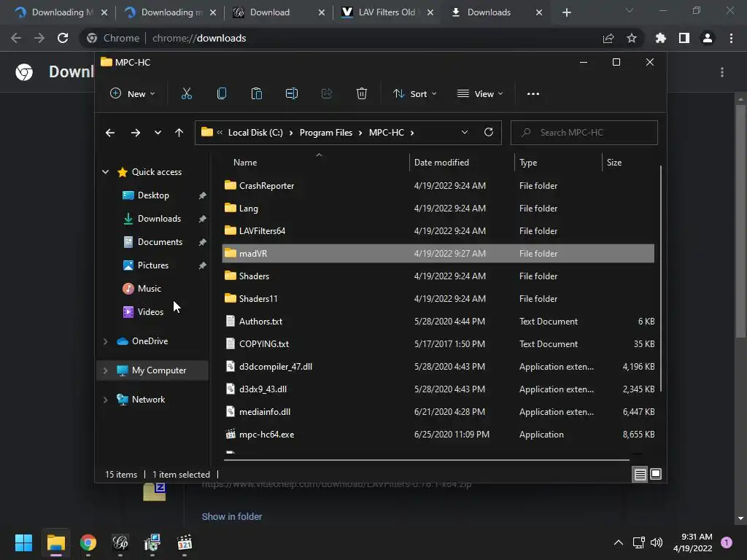Screen dimensions: 747x560
Task: Open the View dropdown menu
Action: (x=480, y=94)
